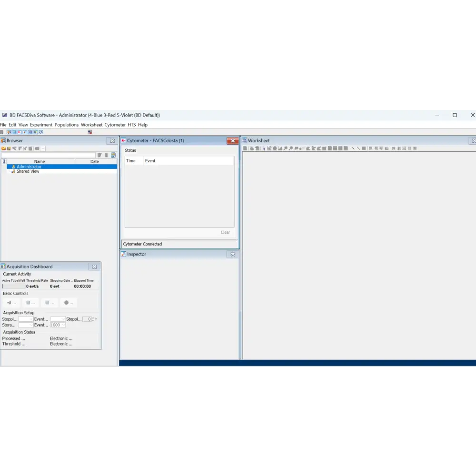Viewport: 476px width, 476px height.
Task: Click the zoom-out magnifier in Worksheet toolbar
Action: (291, 149)
